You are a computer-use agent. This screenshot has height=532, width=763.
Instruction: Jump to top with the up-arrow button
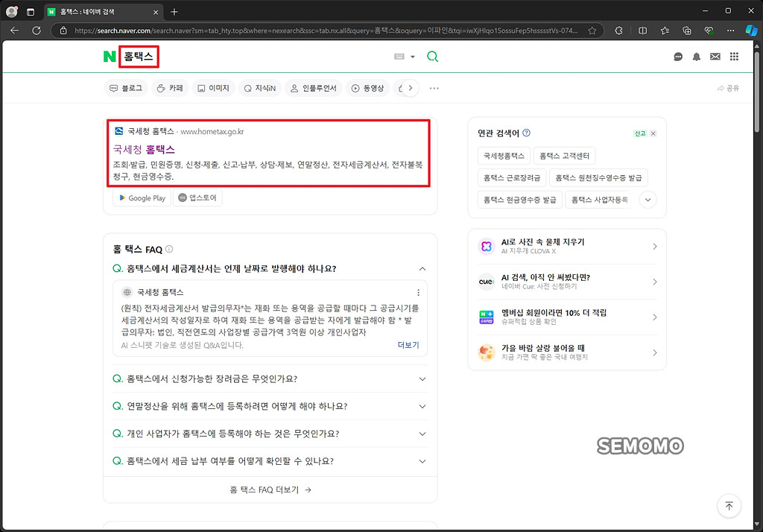729,506
